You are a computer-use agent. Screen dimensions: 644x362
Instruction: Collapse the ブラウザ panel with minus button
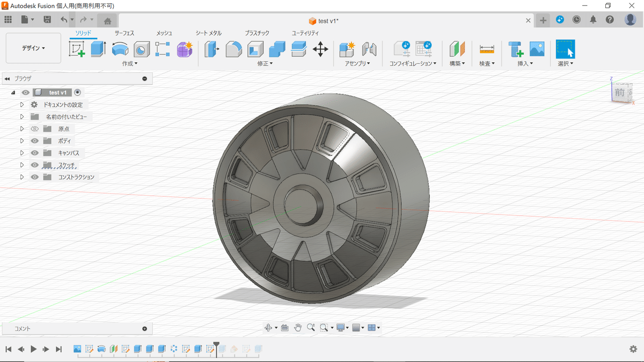click(x=144, y=79)
